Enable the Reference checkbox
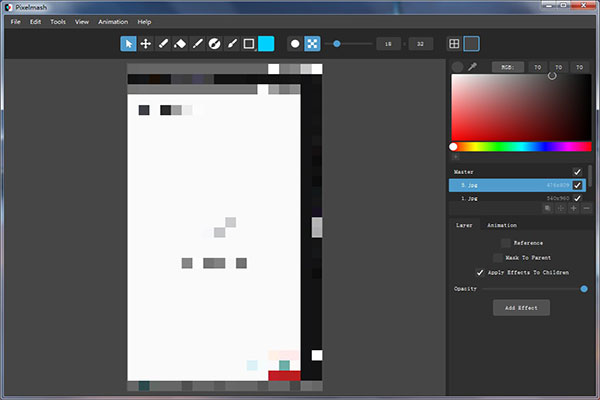 pos(505,243)
